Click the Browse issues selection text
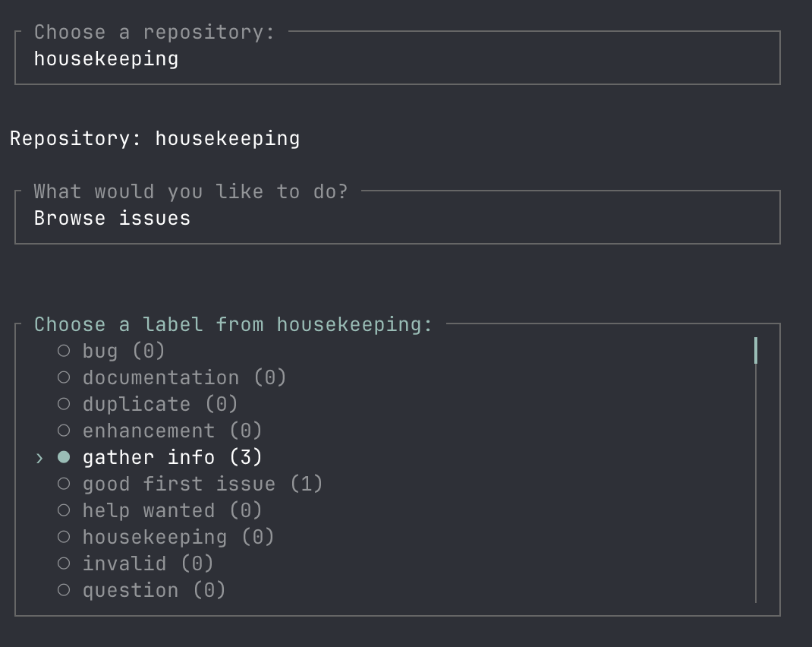The image size is (812, 647). 112,219
